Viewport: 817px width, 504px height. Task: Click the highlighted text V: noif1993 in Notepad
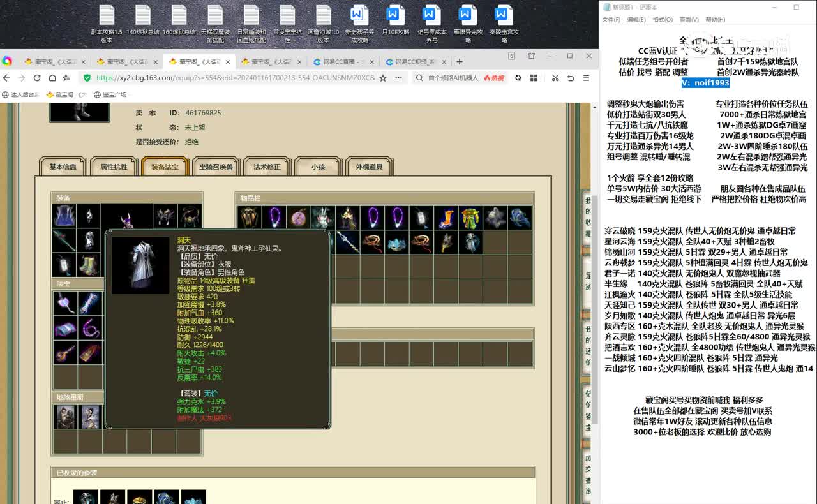coord(705,83)
